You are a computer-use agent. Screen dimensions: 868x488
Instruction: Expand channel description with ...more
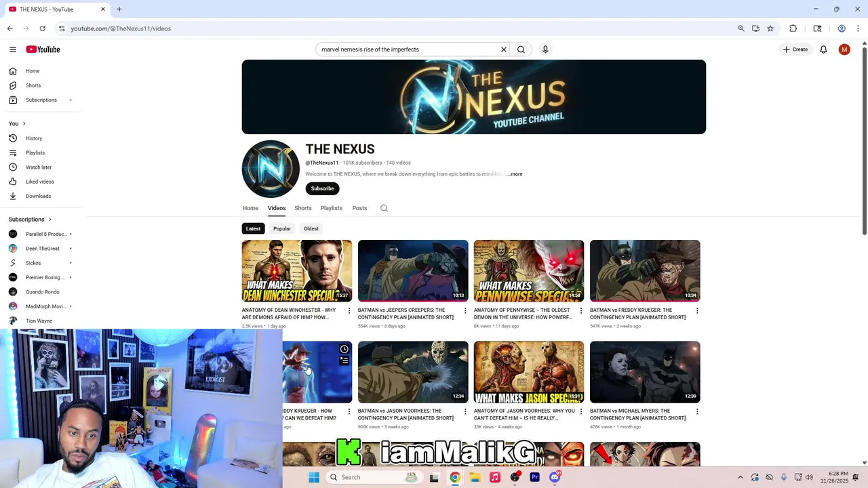pyautogui.click(x=515, y=174)
